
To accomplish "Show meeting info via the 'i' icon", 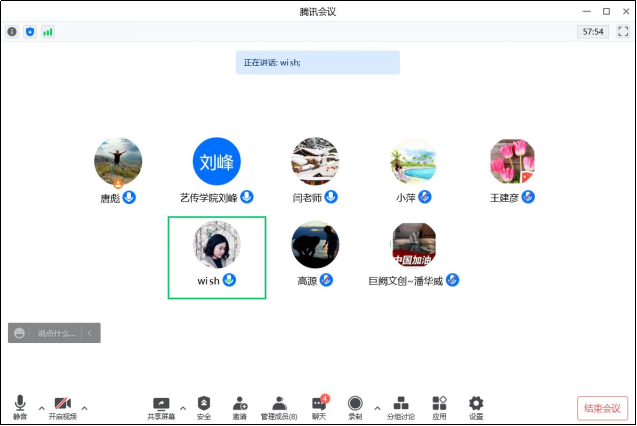I will coord(12,32).
